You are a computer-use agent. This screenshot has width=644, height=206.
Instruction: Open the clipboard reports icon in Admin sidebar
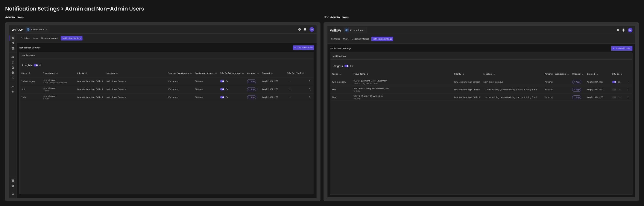pyautogui.click(x=13, y=48)
